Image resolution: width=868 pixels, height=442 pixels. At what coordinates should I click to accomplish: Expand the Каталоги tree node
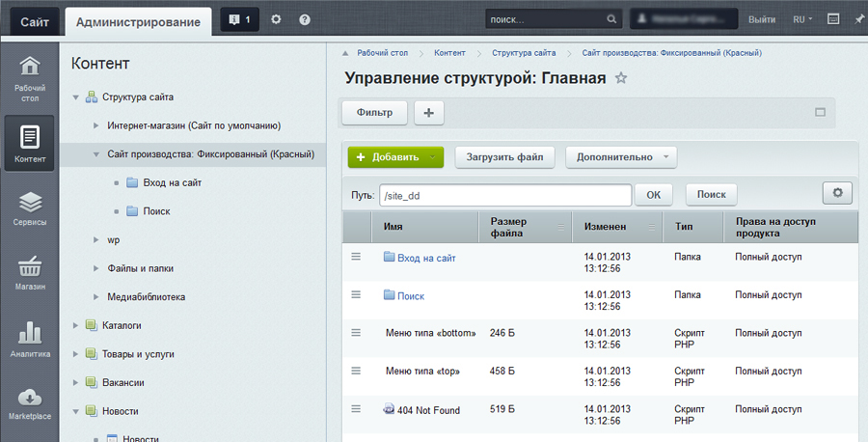76,325
